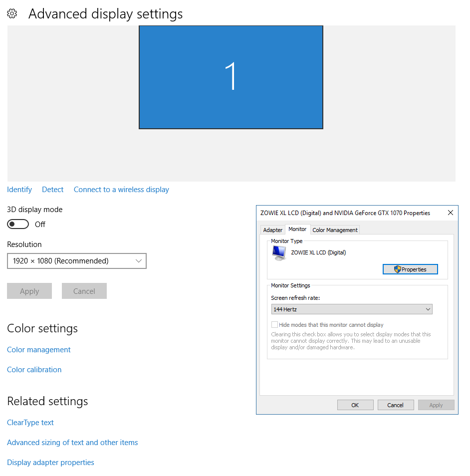Click the shielded Properties button
This screenshot has width=470, height=476.
(410, 269)
